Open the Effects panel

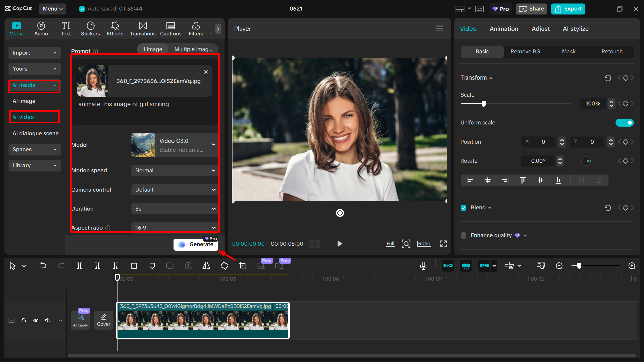point(115,29)
